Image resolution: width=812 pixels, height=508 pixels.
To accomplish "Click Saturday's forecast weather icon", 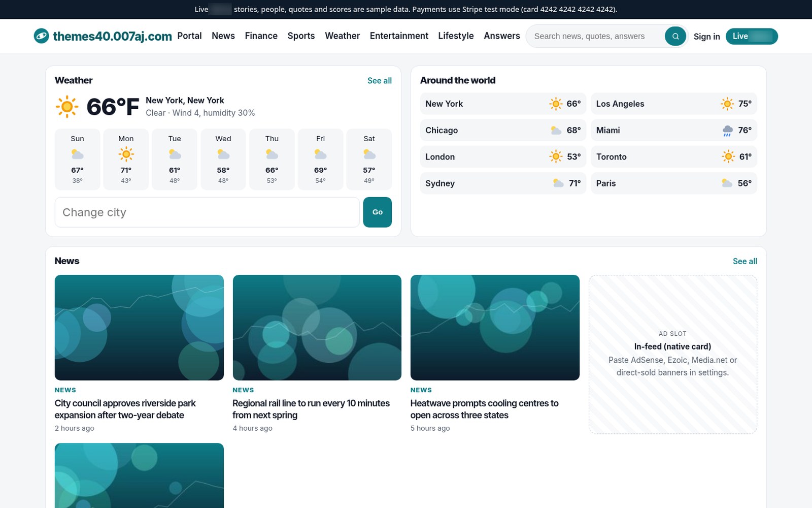I will pyautogui.click(x=369, y=154).
